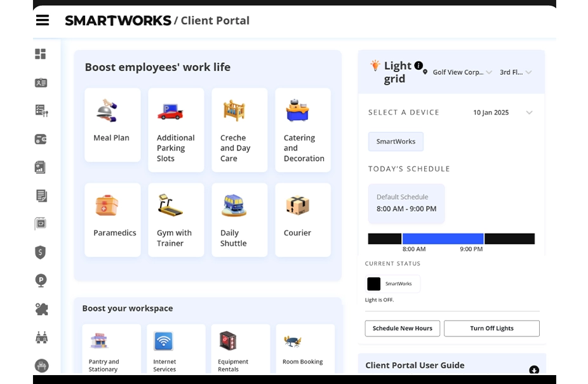
Task: Select the SmartWorks device chip
Action: [x=396, y=142]
